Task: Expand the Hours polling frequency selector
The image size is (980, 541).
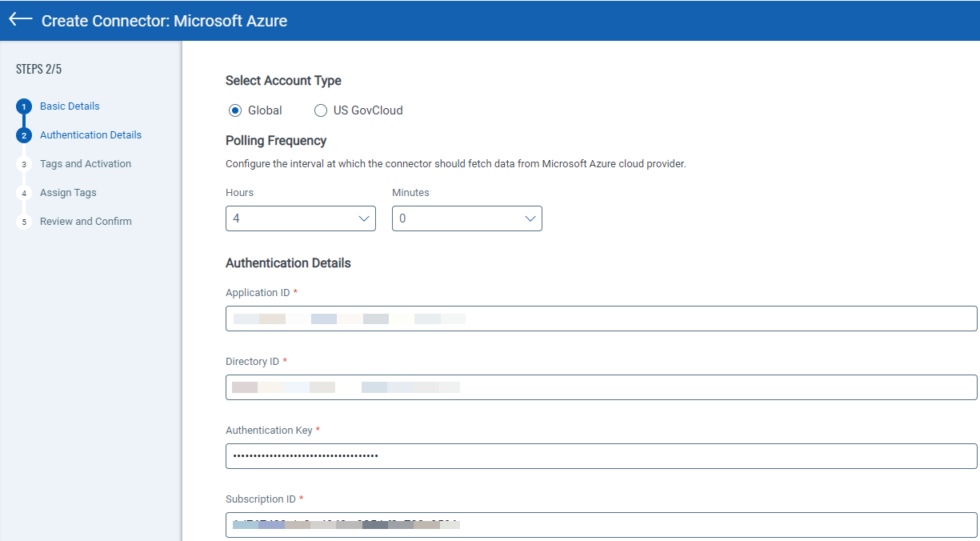Action: click(300, 218)
